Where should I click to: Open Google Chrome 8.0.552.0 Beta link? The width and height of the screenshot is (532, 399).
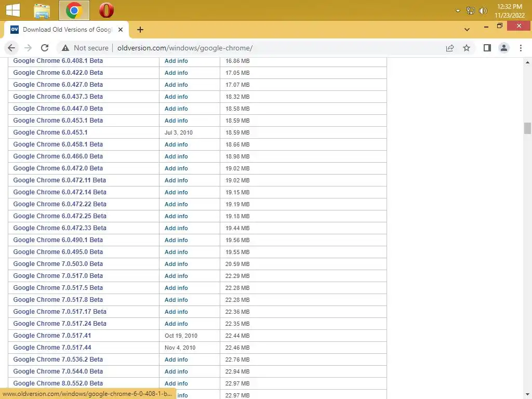(x=58, y=383)
